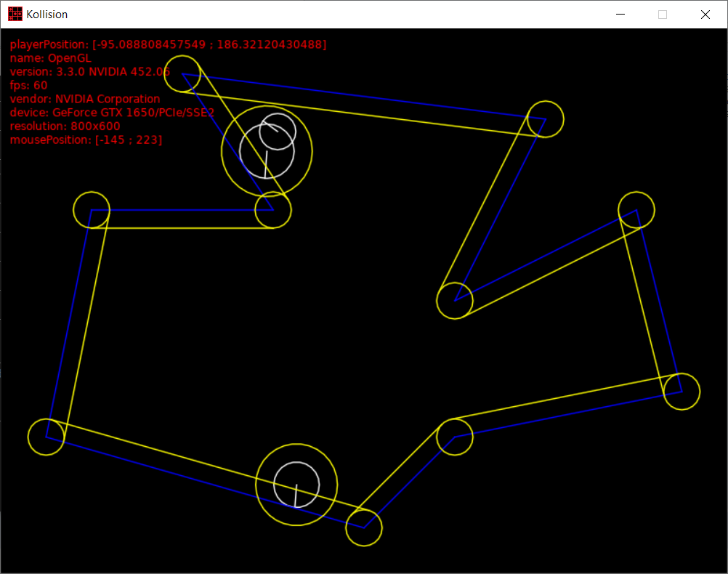This screenshot has height=574, width=728.
Task: Click the yellow vertex circle at the far-right lower corner
Action: 682,392
